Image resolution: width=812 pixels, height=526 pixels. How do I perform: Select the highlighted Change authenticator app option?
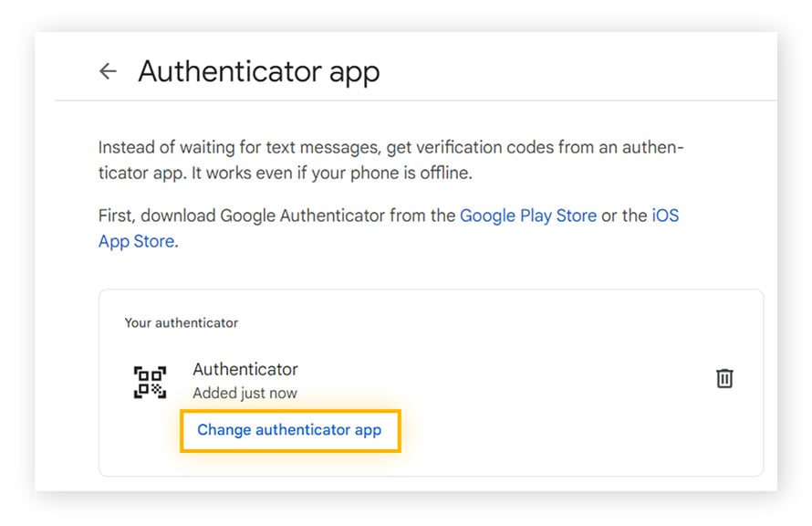(x=289, y=429)
